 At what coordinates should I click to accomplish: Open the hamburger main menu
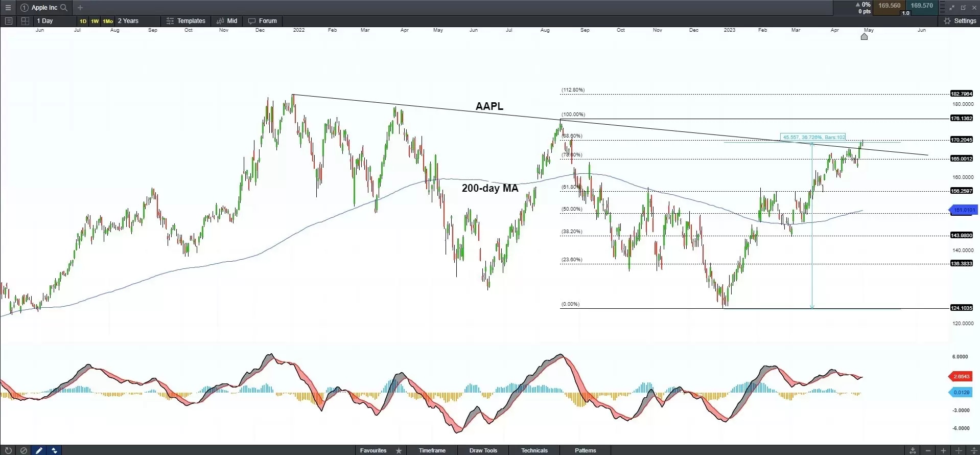8,8
